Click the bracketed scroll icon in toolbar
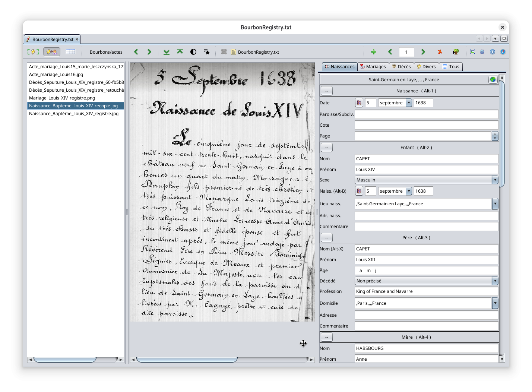 point(33,52)
